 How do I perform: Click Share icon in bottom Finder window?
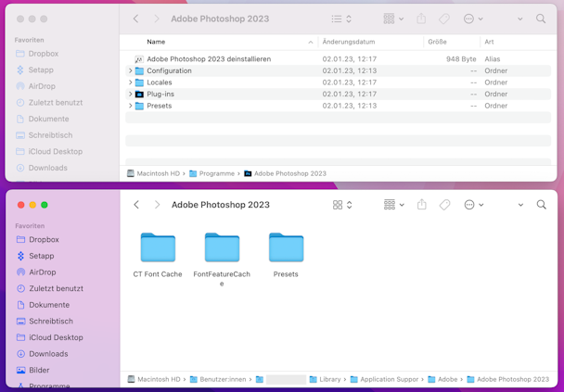pyautogui.click(x=422, y=205)
